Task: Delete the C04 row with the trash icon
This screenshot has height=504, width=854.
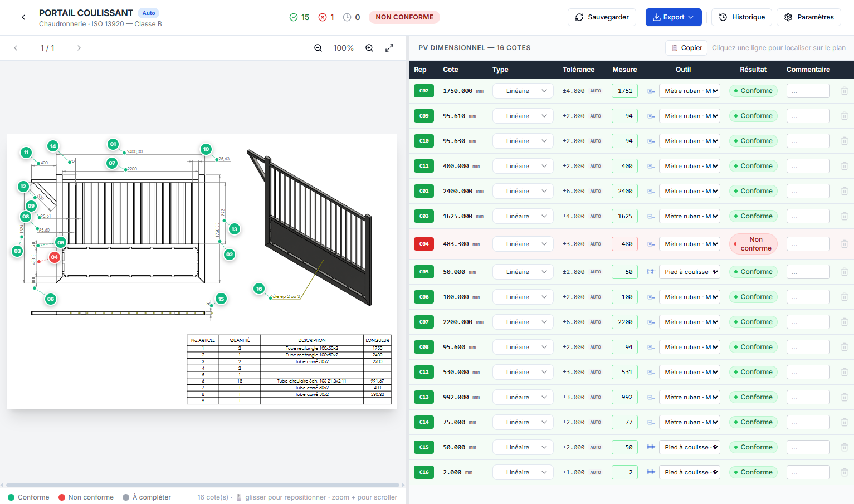Action: (844, 244)
